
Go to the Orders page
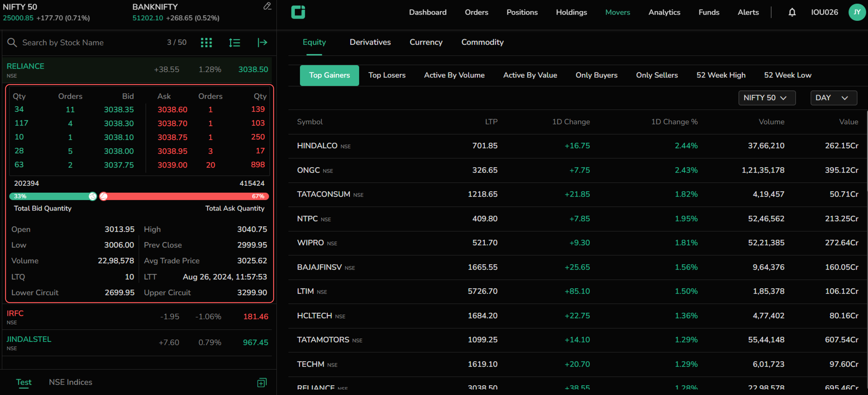pos(476,12)
